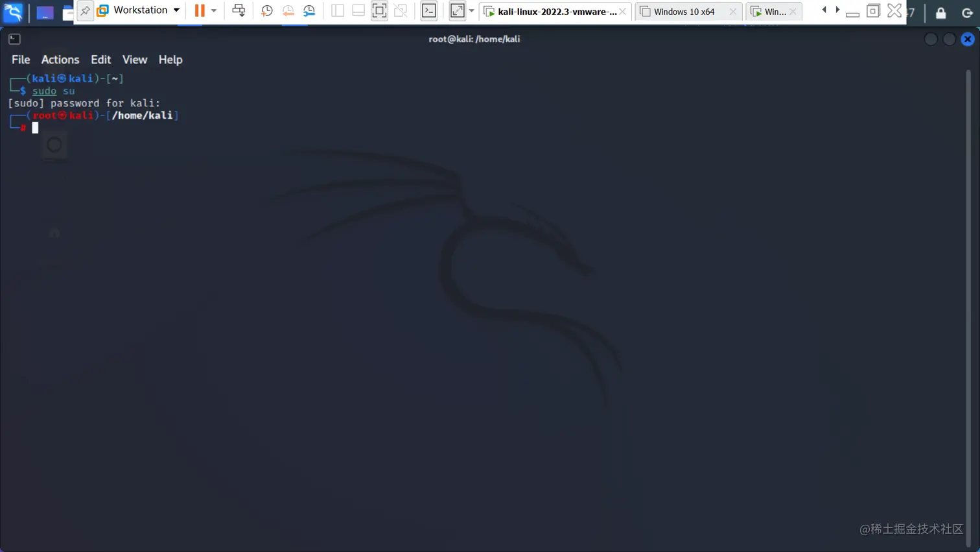Viewport: 980px width, 552px height.
Task: Enter full screen mode
Action: click(380, 10)
